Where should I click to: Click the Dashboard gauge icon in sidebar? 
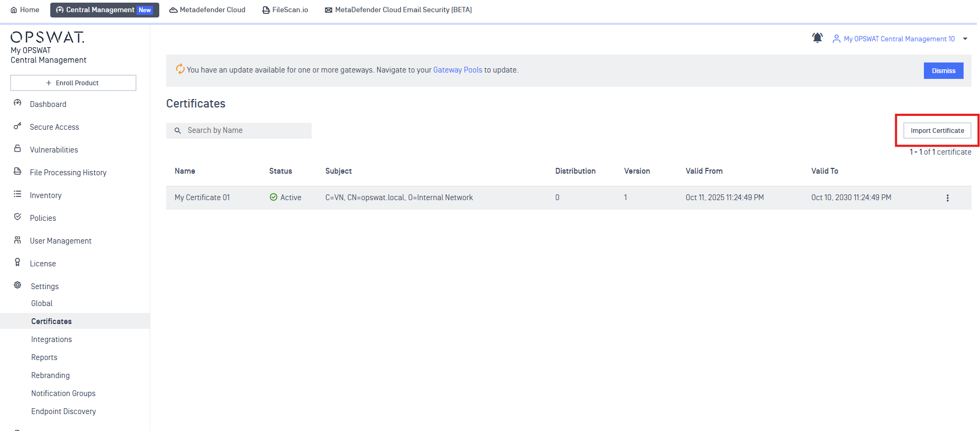[x=17, y=103]
